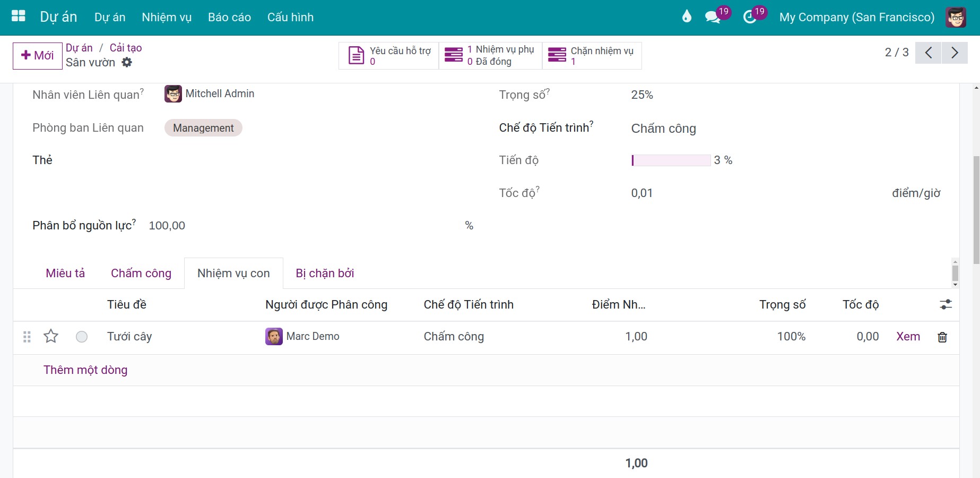980x478 pixels.
Task: Open the Chế độ Tiến trình selection field
Action: (785, 129)
